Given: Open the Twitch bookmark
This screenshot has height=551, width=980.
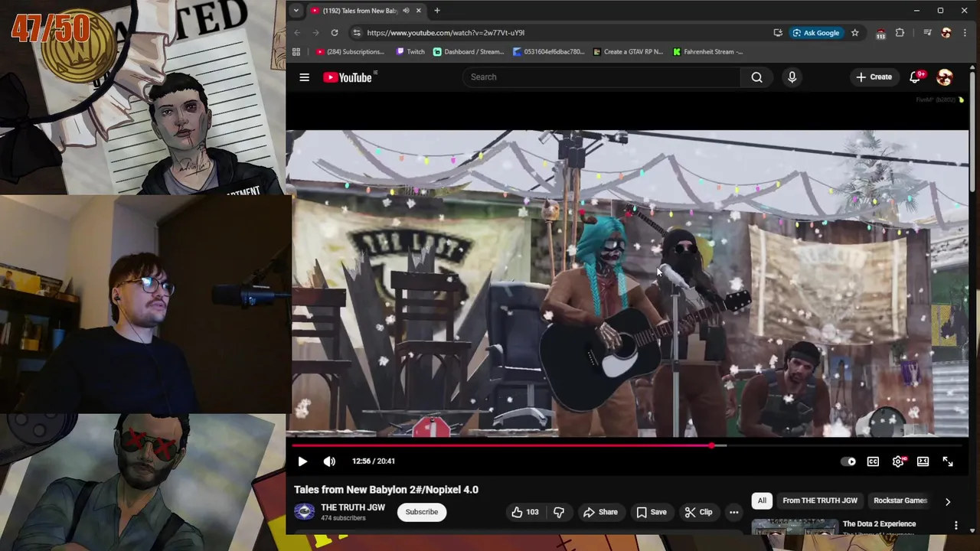Looking at the screenshot, I should coord(410,52).
